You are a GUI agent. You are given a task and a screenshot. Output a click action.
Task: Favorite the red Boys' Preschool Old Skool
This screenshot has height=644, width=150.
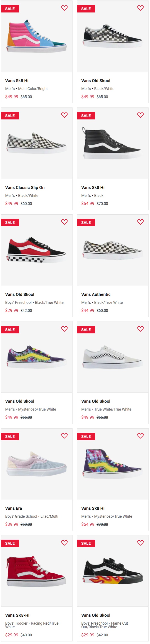point(65,222)
